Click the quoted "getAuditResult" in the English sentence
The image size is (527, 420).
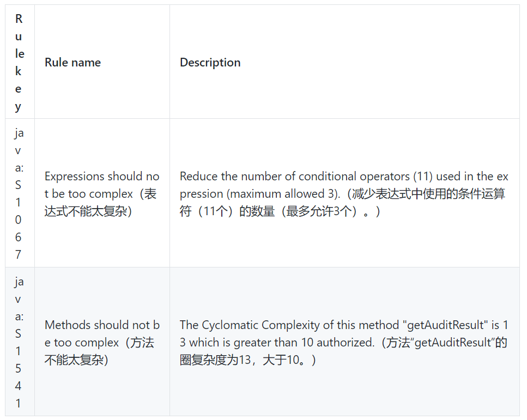point(446,325)
